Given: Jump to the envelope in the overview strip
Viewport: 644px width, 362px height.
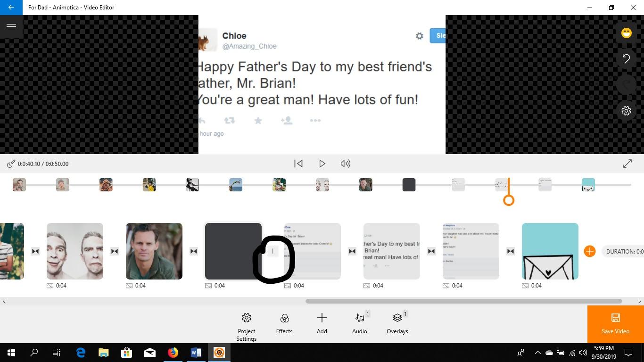Looking at the screenshot, I should point(588,185).
